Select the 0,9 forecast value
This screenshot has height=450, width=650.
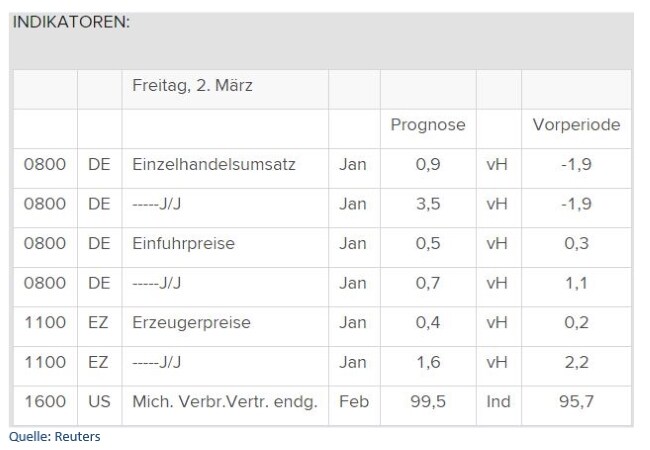(x=428, y=164)
